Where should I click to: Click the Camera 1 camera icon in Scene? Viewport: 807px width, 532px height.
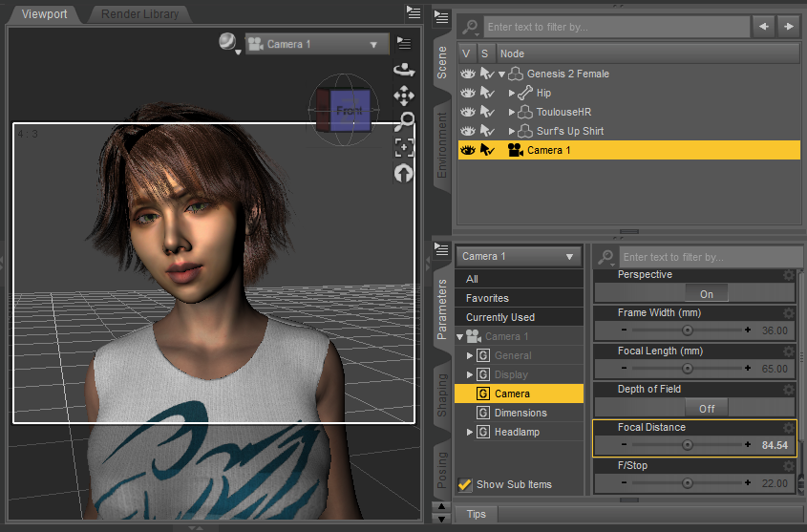[515, 150]
